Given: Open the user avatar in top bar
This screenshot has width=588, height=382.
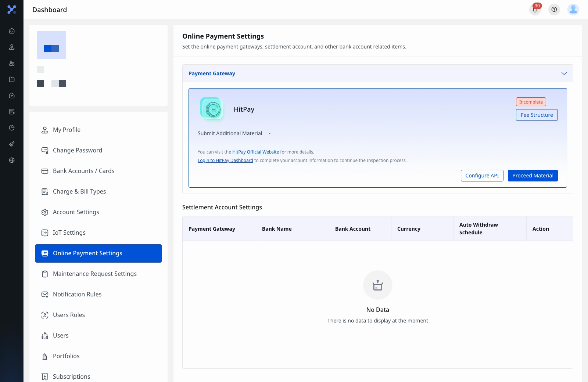Looking at the screenshot, I should [x=573, y=10].
